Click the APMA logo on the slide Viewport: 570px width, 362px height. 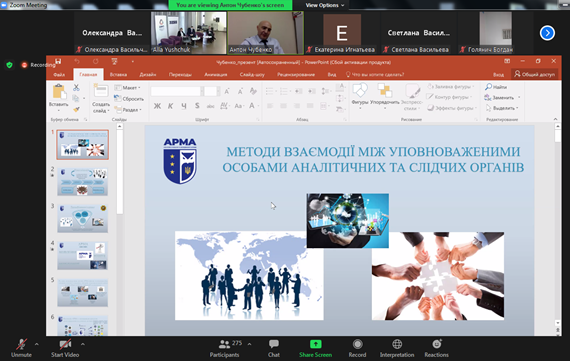180,161
